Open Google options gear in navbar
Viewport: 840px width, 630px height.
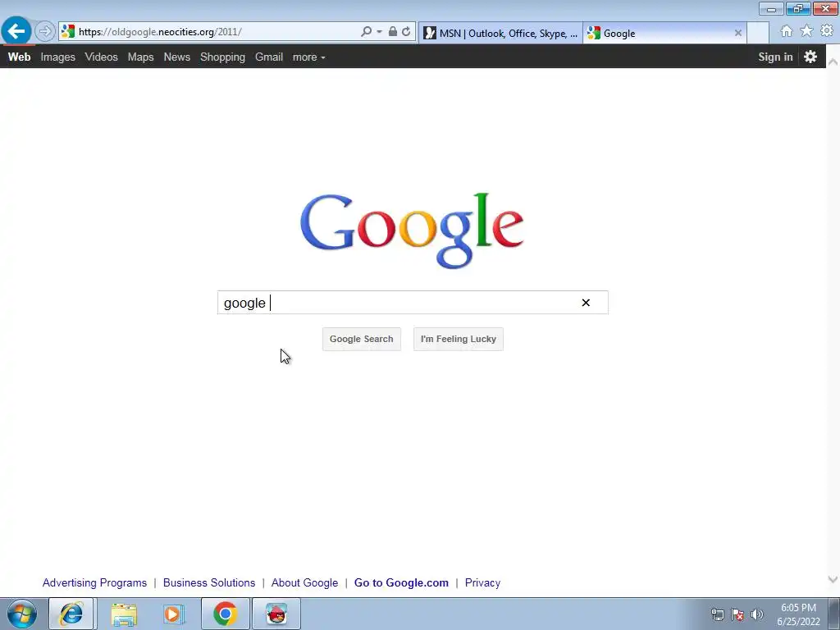(x=810, y=57)
